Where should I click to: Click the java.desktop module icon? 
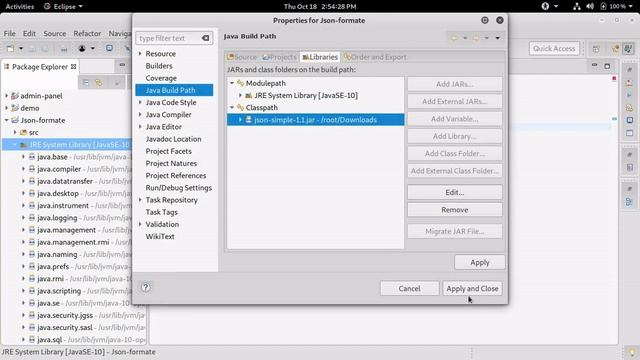pos(31,193)
